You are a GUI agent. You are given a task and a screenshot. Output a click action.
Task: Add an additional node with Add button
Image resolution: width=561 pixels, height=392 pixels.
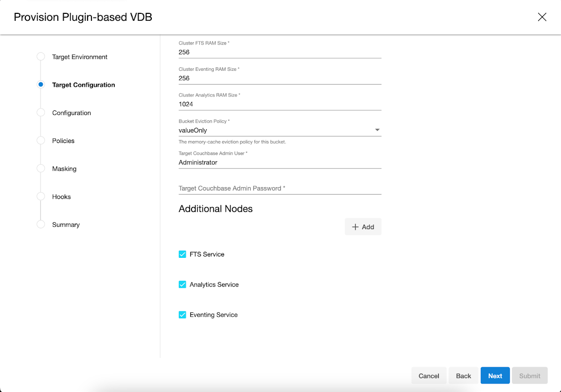tap(363, 227)
